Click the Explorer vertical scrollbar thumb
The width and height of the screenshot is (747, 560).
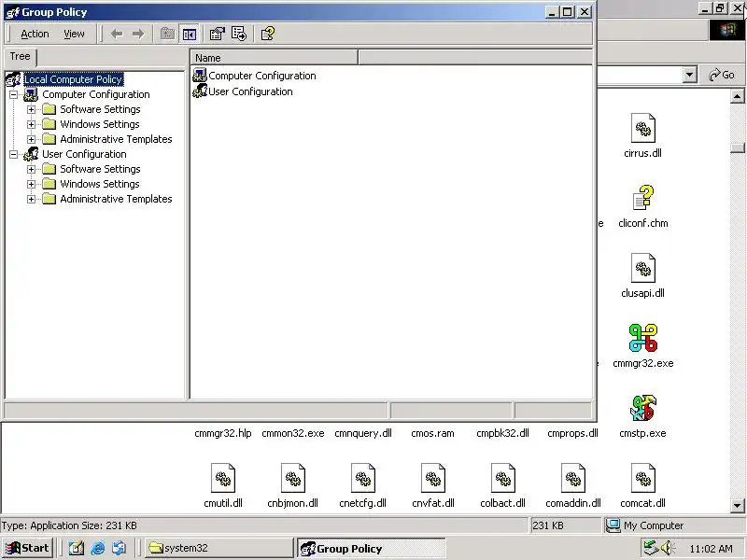[737, 147]
